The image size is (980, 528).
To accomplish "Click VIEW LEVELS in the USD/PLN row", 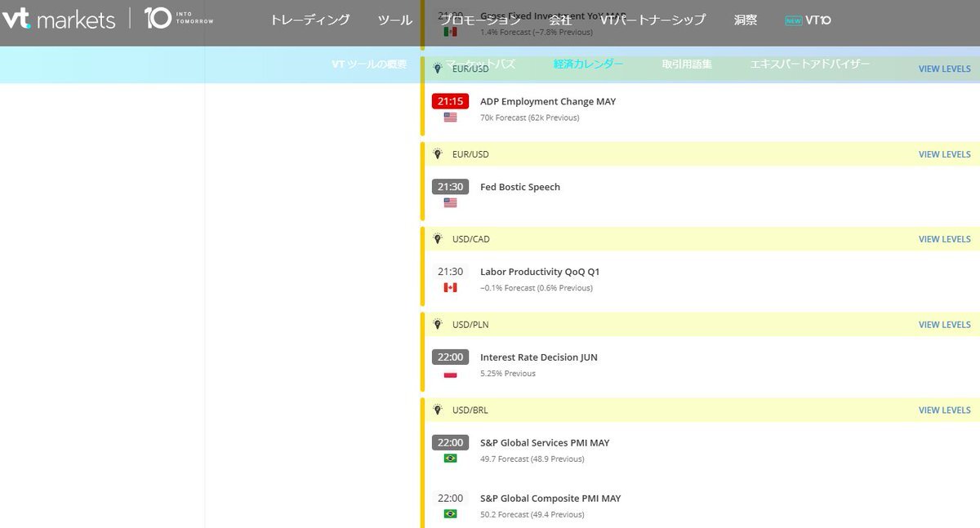I will (945, 325).
